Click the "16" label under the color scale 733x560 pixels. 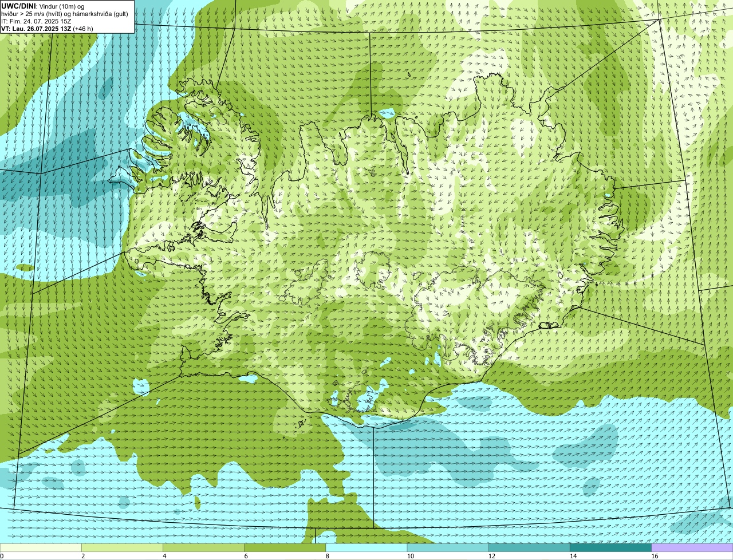(655, 556)
